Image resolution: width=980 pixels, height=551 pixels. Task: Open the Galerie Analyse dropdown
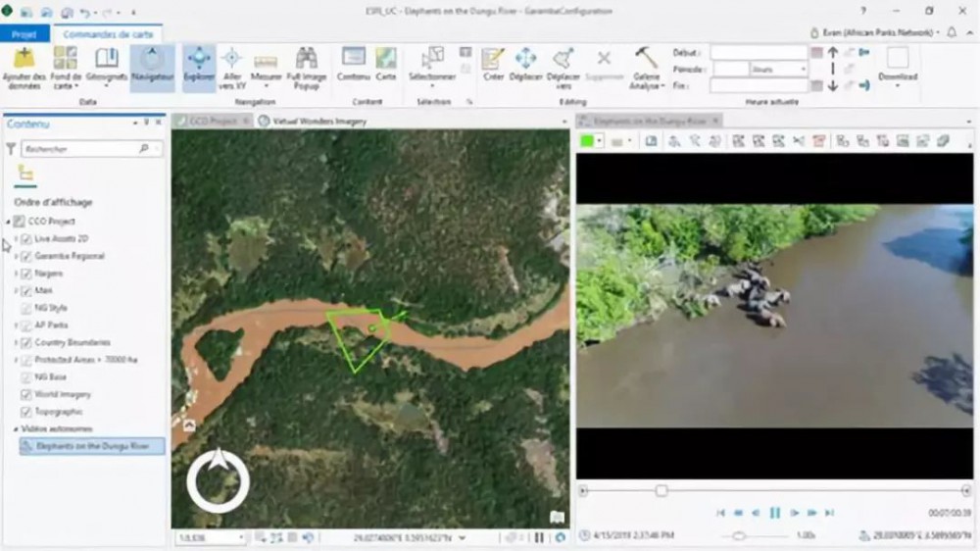click(x=646, y=68)
